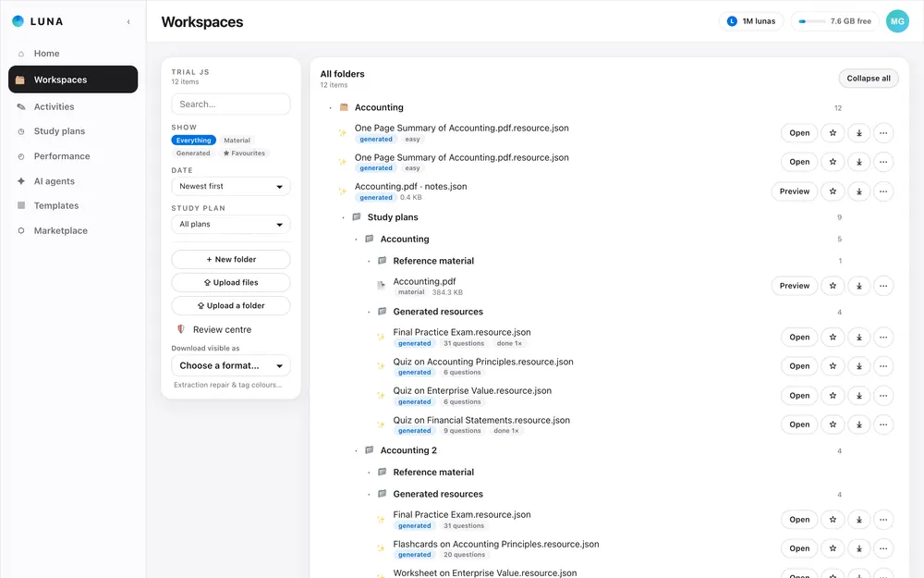Select the Everything filter chip

click(193, 141)
